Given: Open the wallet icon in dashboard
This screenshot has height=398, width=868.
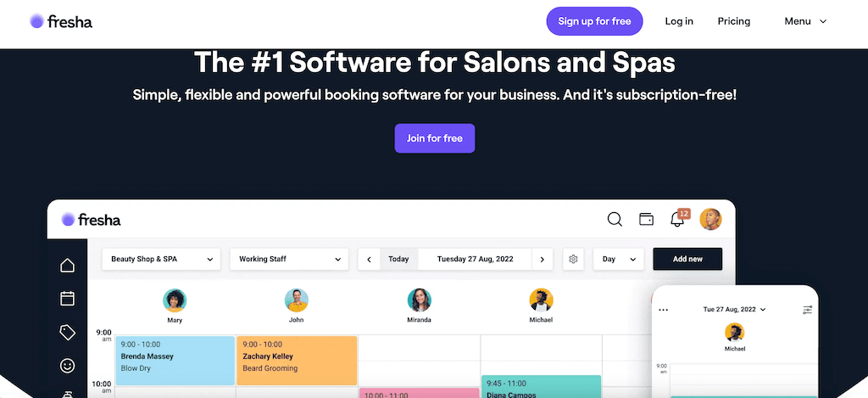Looking at the screenshot, I should tap(646, 220).
